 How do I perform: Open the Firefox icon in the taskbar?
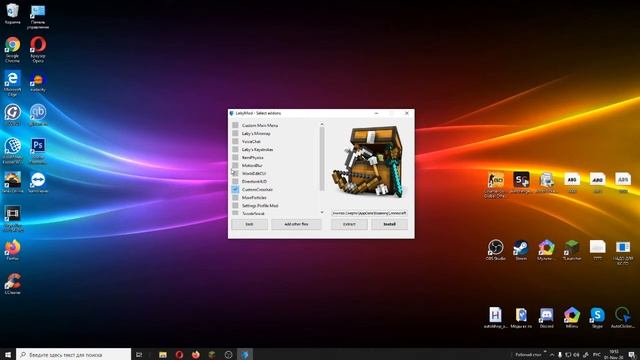point(196,355)
